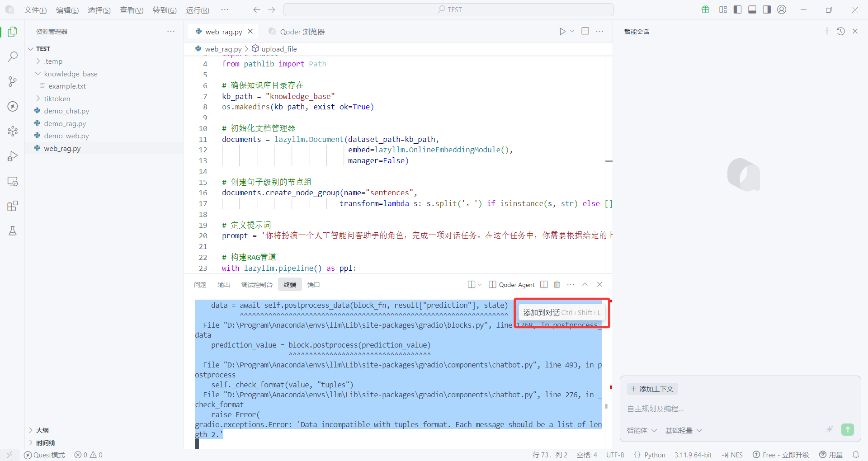Toggle Quest mode in status bar
868x461 pixels.
(x=44, y=455)
